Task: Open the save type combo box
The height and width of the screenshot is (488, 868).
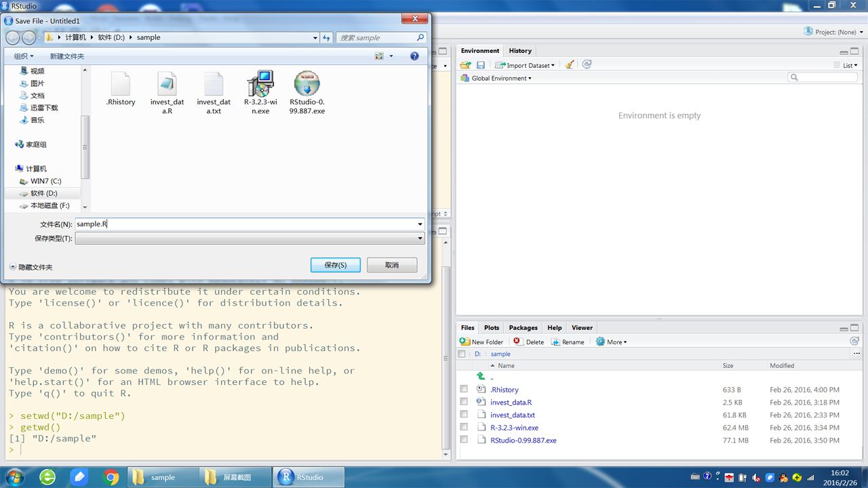Action: (x=250, y=239)
